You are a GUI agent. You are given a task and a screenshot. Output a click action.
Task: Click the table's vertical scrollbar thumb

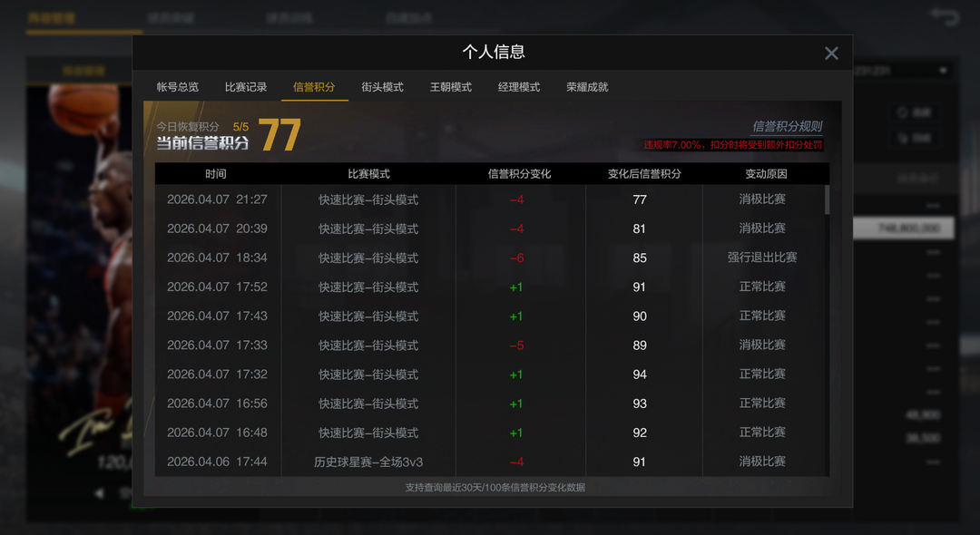click(x=827, y=199)
